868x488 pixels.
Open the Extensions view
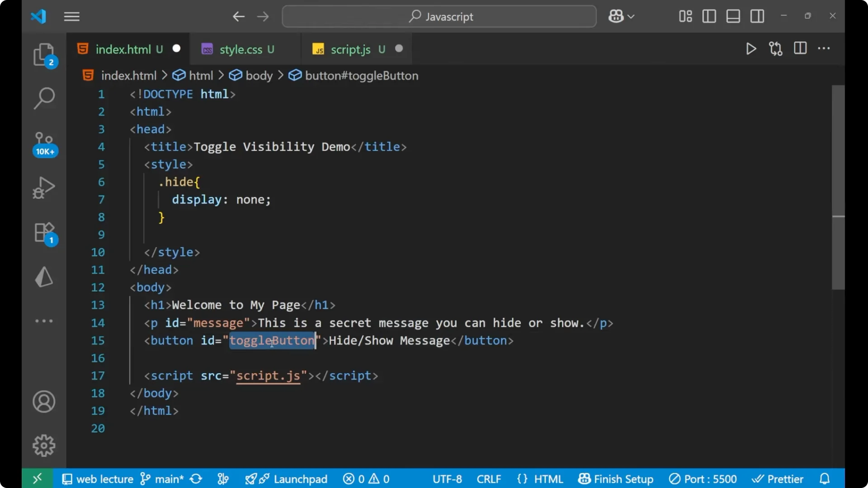pyautogui.click(x=44, y=232)
